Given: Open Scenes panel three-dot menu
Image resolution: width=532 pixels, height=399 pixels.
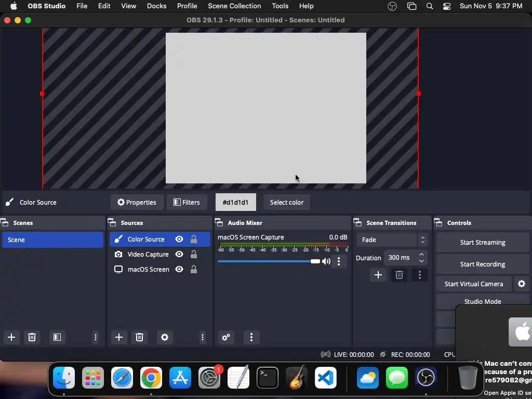Looking at the screenshot, I should pyautogui.click(x=96, y=337).
